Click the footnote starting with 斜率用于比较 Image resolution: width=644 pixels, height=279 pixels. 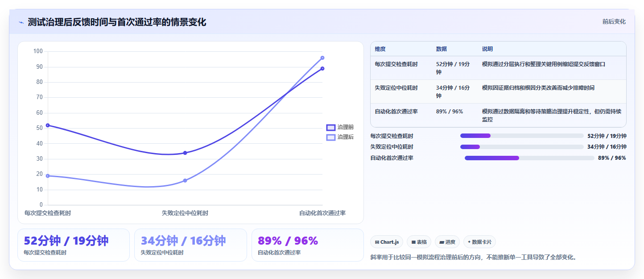click(474, 257)
